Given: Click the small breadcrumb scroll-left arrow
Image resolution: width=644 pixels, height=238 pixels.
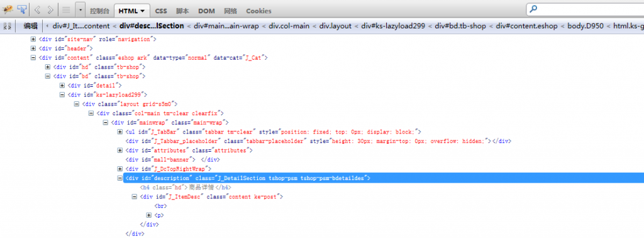Looking at the screenshot, I should (47, 26).
